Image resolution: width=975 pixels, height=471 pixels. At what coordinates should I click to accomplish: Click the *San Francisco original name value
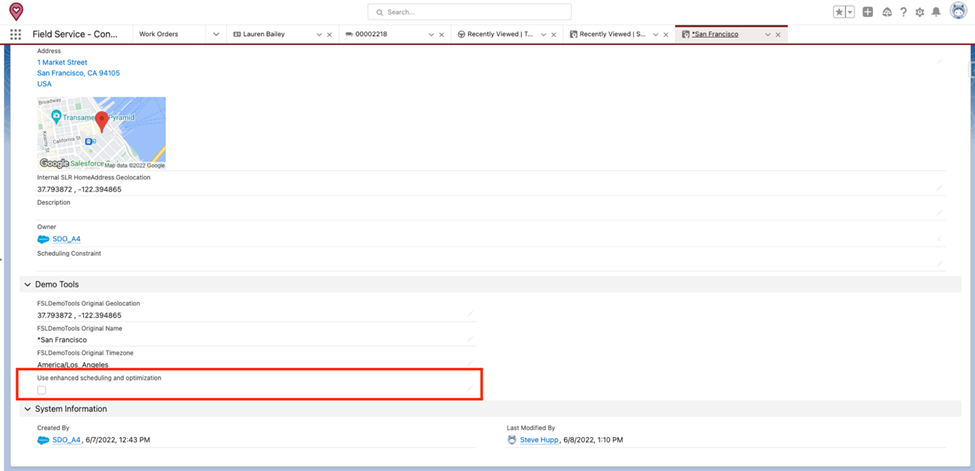[62, 340]
